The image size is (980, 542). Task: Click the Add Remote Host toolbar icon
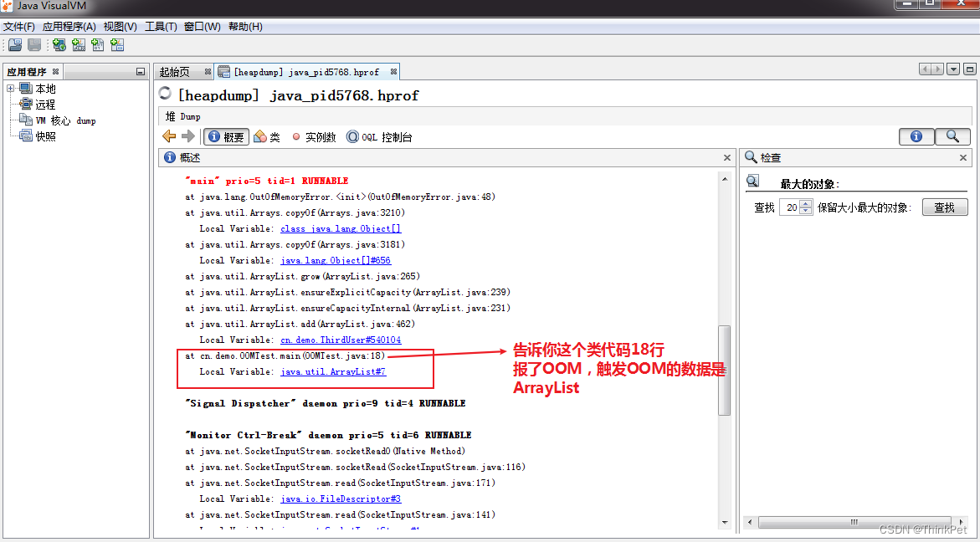[x=59, y=44]
